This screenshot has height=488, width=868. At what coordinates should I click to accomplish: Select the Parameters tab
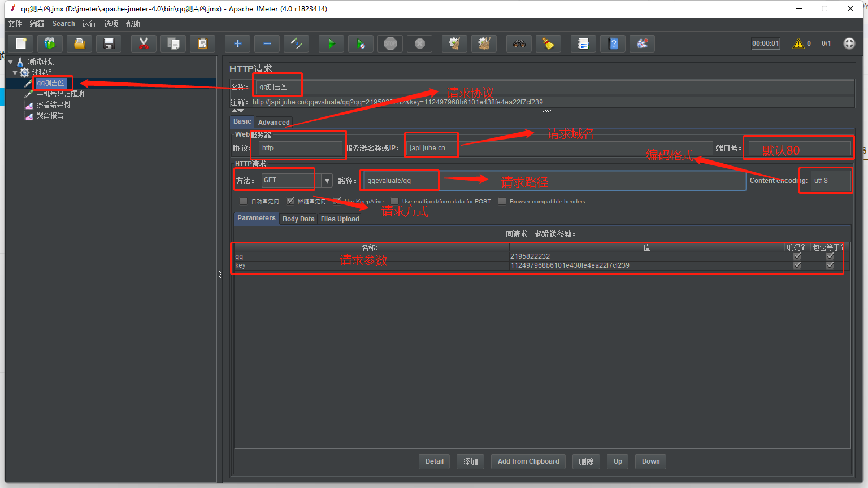coord(257,219)
